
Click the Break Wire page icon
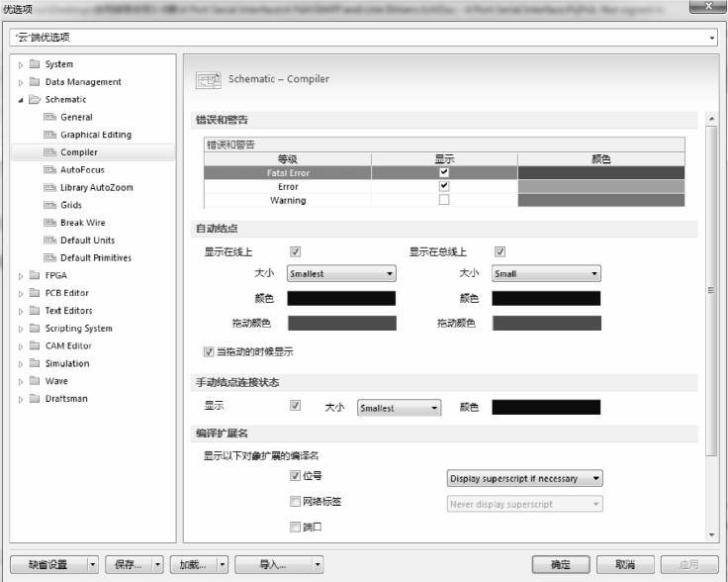pyautogui.click(x=49, y=223)
